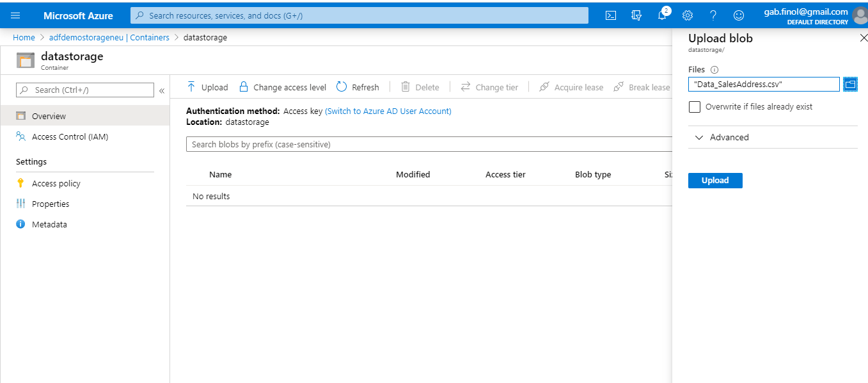The width and height of the screenshot is (868, 383).
Task: Open the Properties menu item
Action: click(51, 204)
